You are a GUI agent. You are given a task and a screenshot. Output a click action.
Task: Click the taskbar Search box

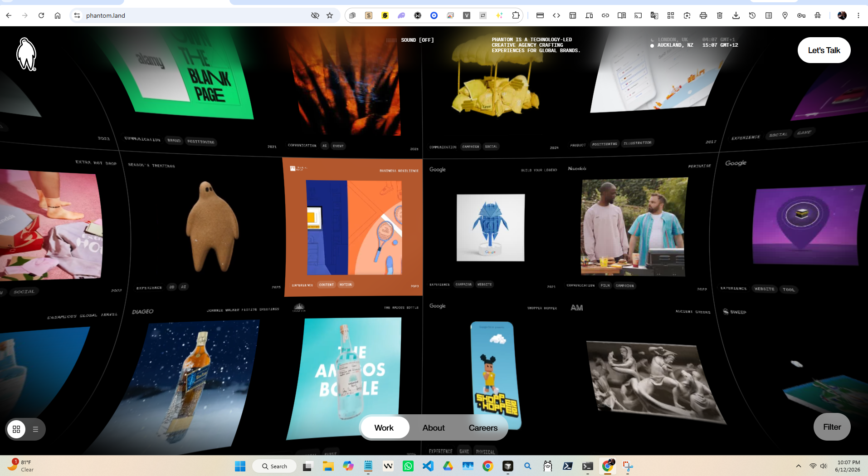tap(274, 466)
